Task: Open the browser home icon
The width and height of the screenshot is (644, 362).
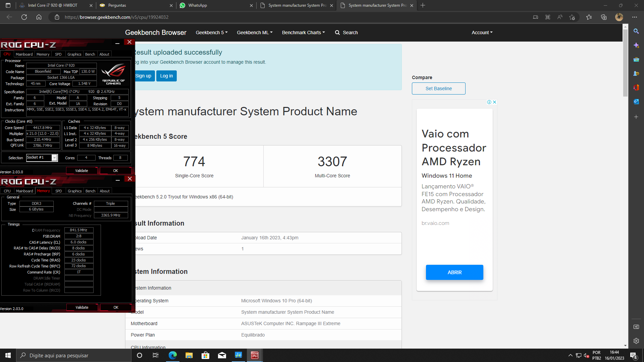Action: pos(39,17)
